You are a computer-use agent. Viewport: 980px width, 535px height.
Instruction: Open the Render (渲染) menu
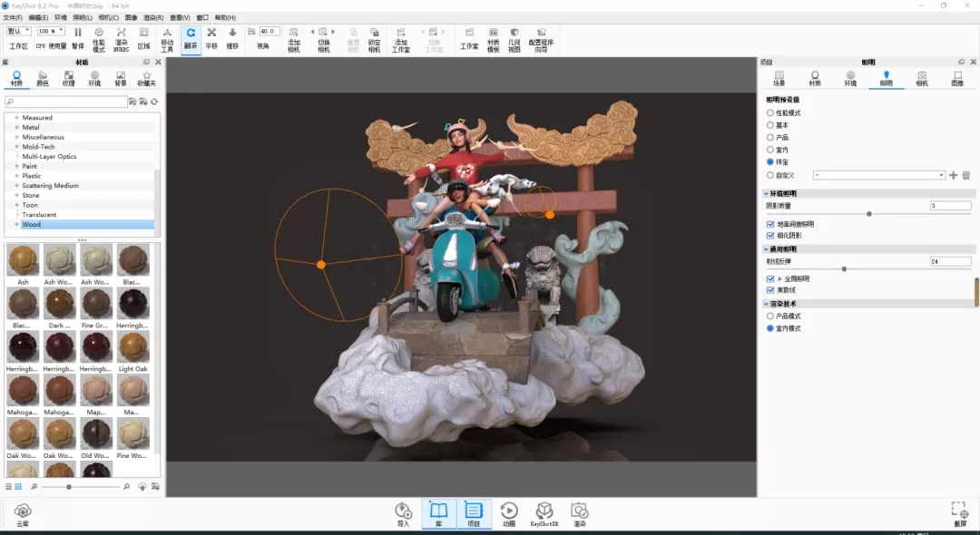(153, 17)
